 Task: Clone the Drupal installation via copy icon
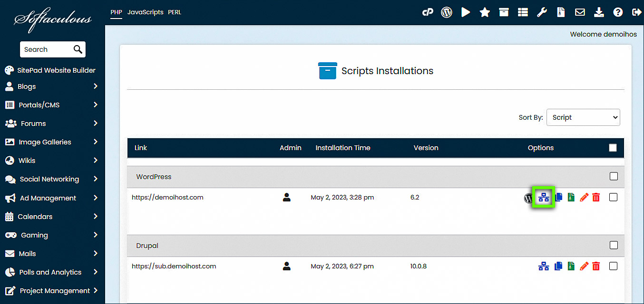[558, 266]
